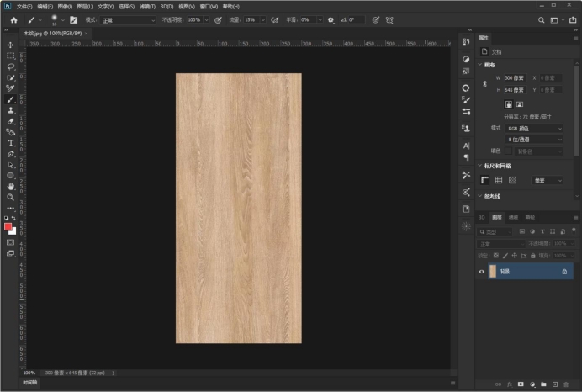The image size is (582, 392).
Task: Click the foreground red color swatch
Action: click(x=8, y=226)
